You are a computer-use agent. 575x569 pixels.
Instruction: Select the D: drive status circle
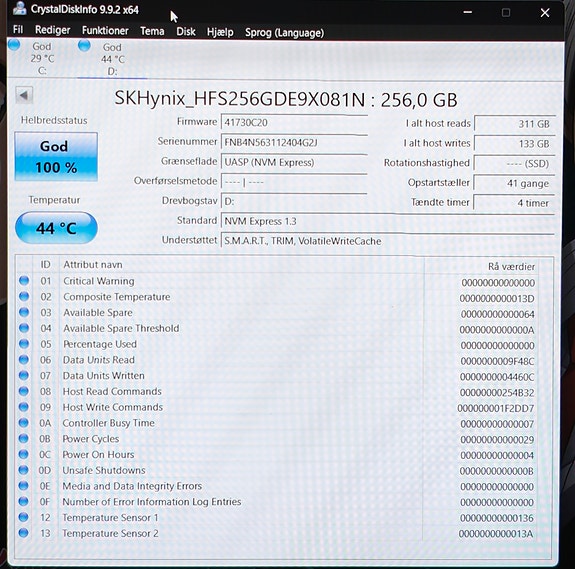point(84,45)
